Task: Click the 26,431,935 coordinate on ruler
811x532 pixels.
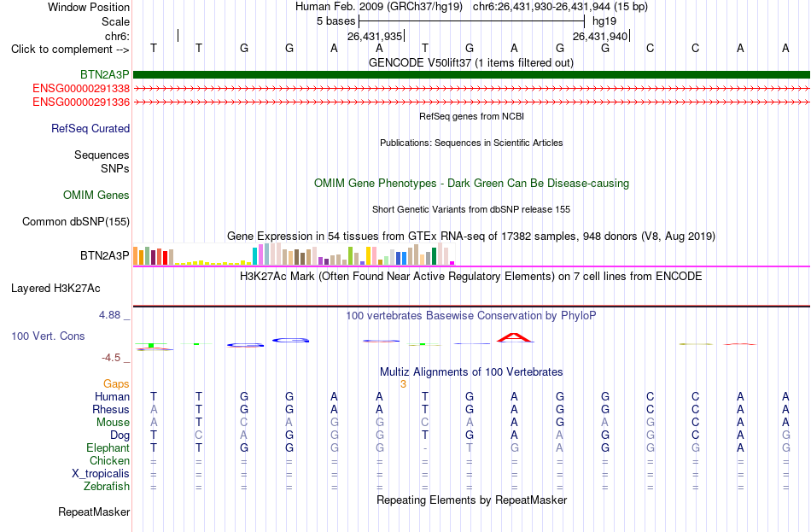Action: pos(375,36)
